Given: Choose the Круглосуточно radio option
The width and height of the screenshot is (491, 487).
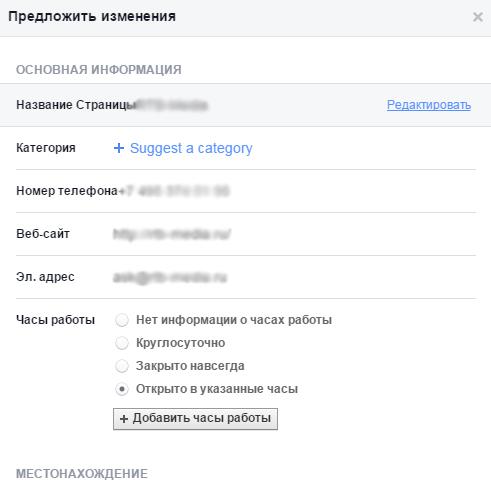Looking at the screenshot, I should 122,343.
